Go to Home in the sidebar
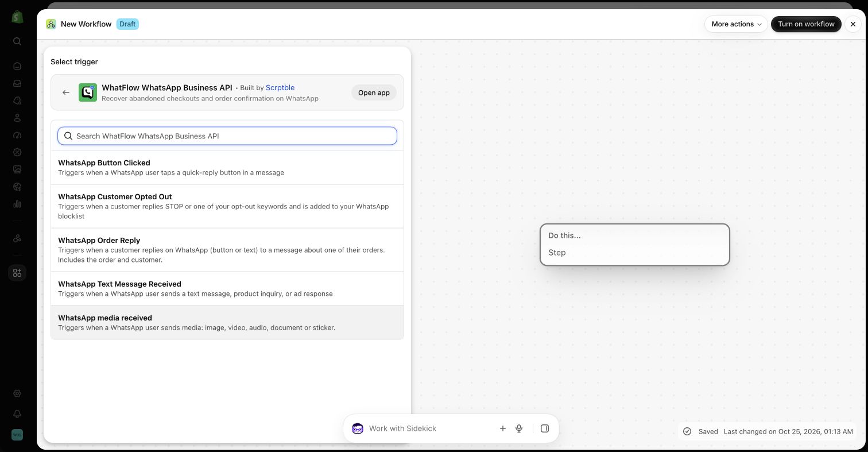The image size is (868, 452). (17, 66)
